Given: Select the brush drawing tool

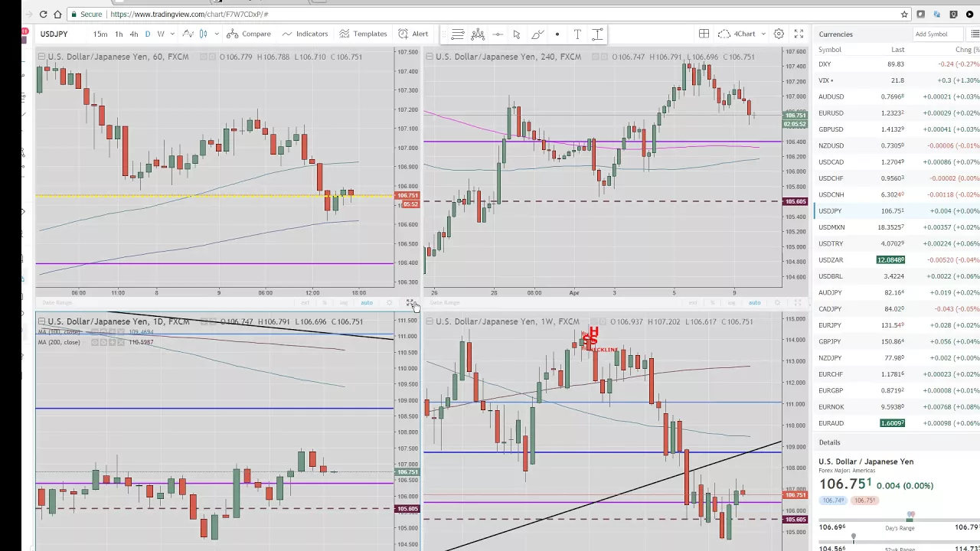Looking at the screenshot, I should point(537,34).
